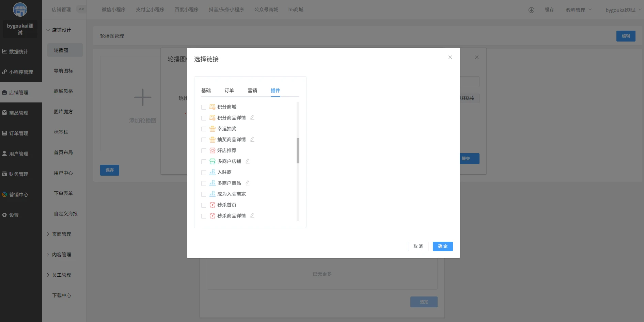Image resolution: width=644 pixels, height=322 pixels.
Task: Switch to the 基础 tab
Action: 206,91
